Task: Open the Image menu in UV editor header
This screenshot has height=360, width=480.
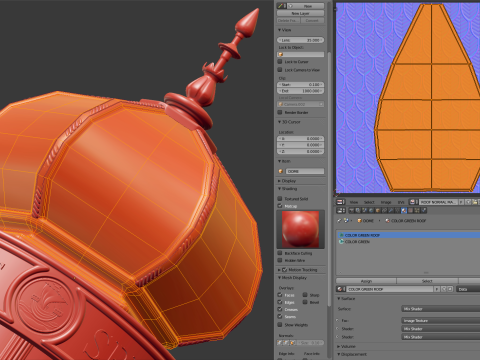Action: tap(386, 202)
